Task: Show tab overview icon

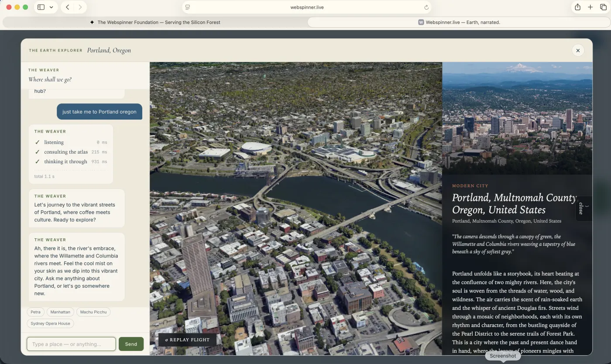Action: point(603,7)
